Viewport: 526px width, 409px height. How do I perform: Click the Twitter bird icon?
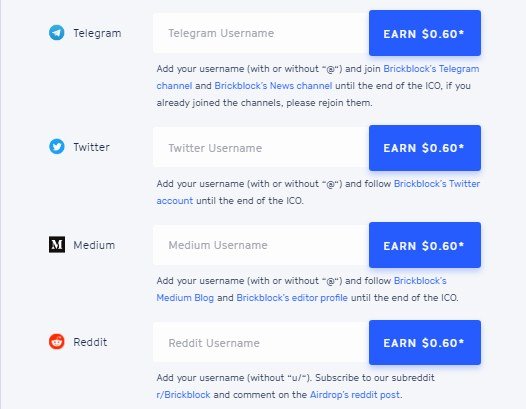coord(57,147)
